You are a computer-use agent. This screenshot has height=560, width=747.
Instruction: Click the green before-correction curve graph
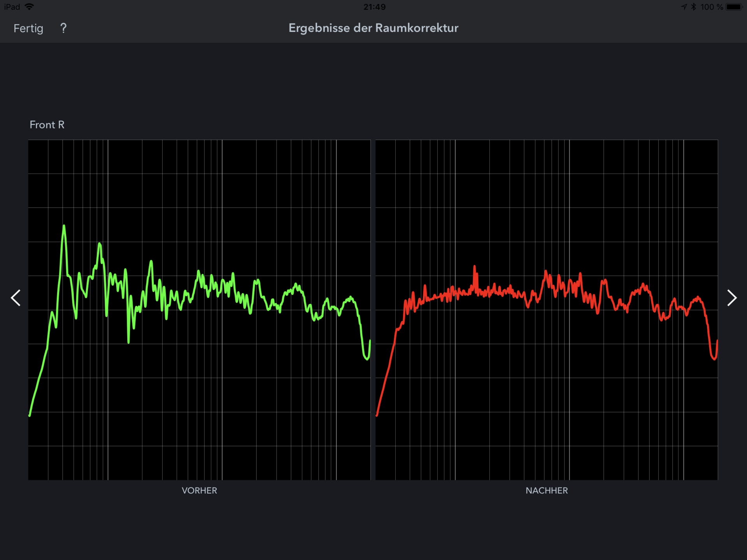pyautogui.click(x=199, y=310)
